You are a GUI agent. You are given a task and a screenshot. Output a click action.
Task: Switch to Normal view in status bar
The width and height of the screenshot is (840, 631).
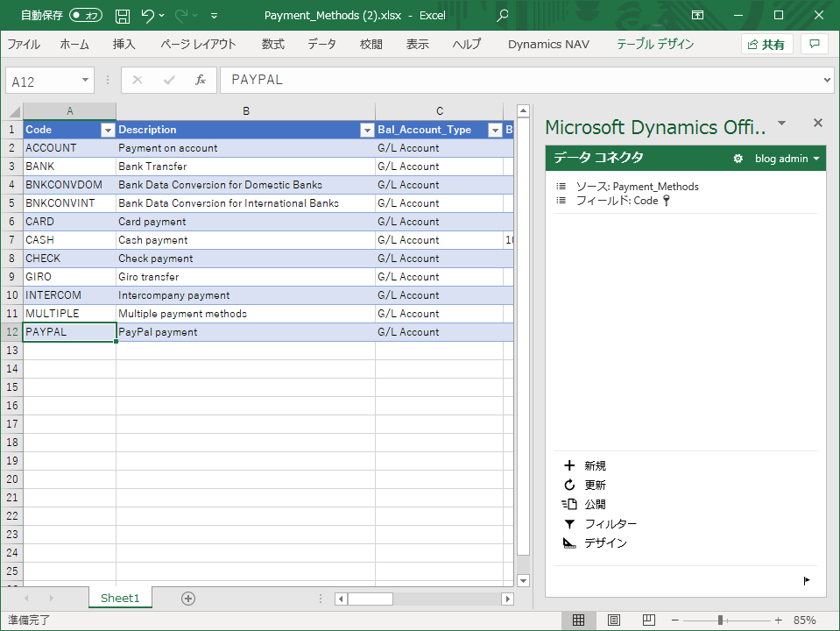coord(579,620)
